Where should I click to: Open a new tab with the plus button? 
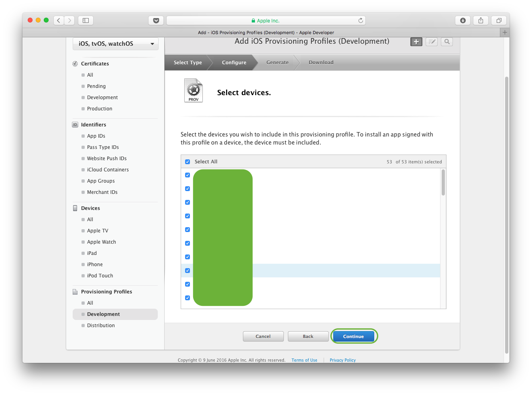pyautogui.click(x=505, y=32)
